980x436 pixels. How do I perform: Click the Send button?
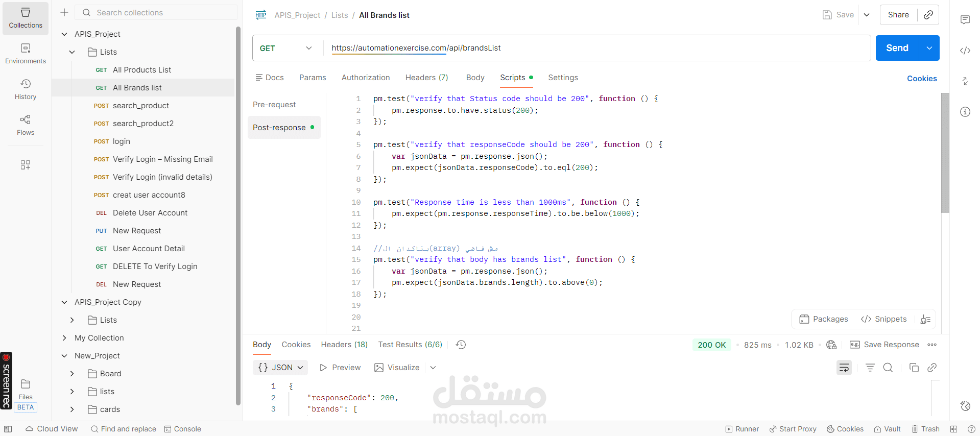897,48
